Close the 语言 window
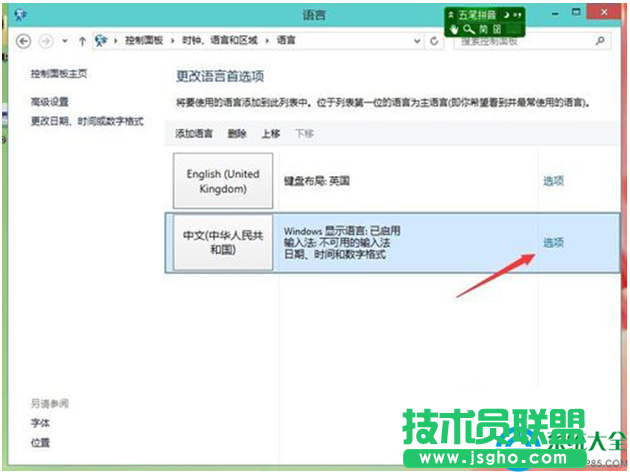Viewport: 630px width, 474px height. [x=604, y=12]
